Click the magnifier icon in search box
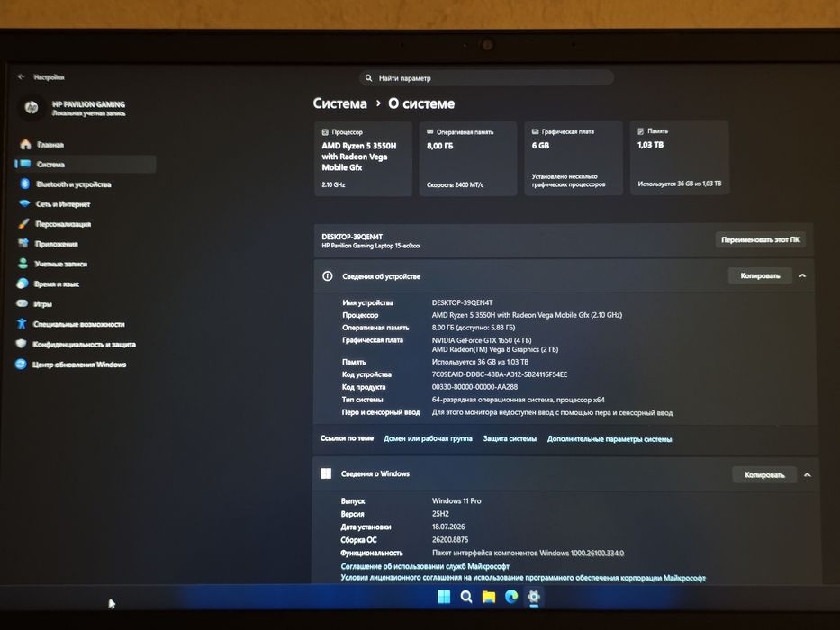This screenshot has height=630, width=840. tap(368, 78)
